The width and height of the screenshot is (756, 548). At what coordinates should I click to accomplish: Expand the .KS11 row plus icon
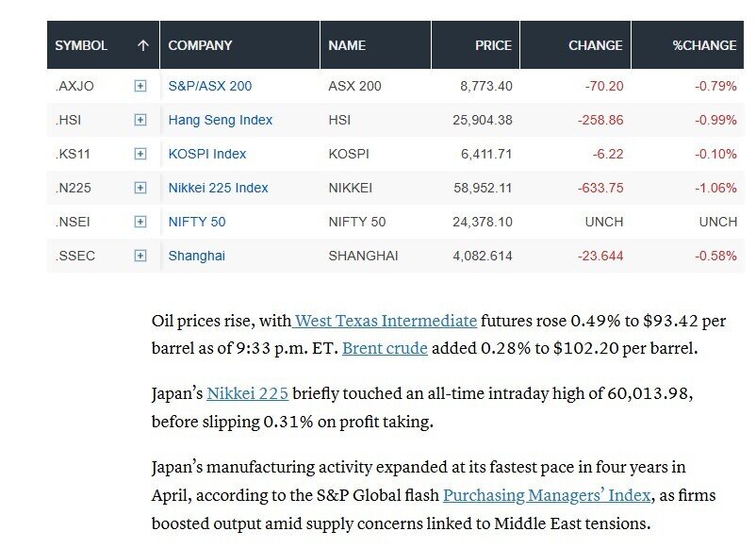click(x=140, y=154)
